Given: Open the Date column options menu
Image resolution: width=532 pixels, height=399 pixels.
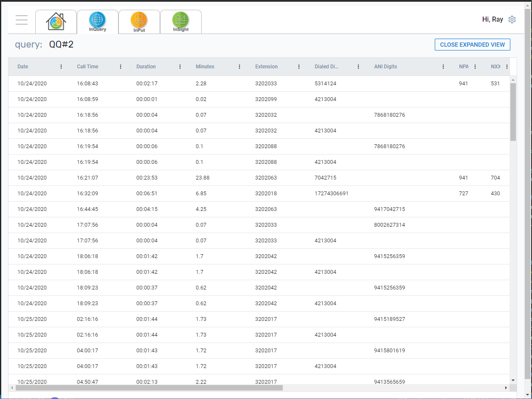Looking at the screenshot, I should tap(61, 67).
